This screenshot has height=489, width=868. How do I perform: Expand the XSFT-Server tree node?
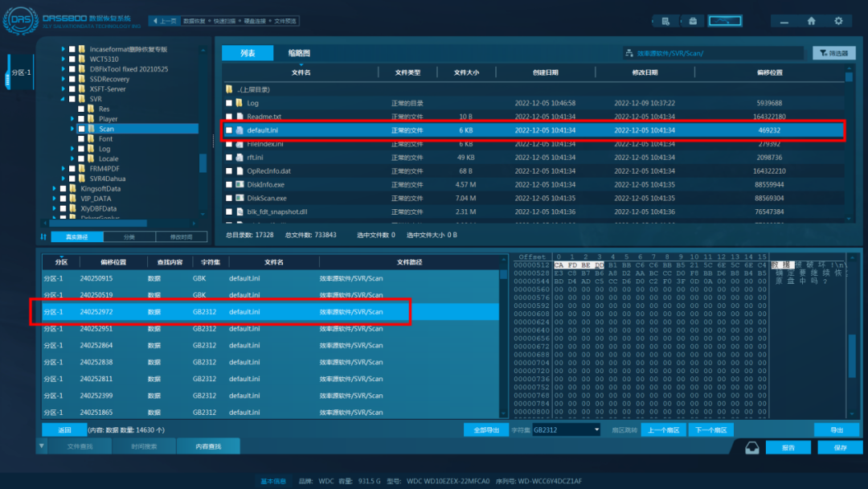pos(63,89)
